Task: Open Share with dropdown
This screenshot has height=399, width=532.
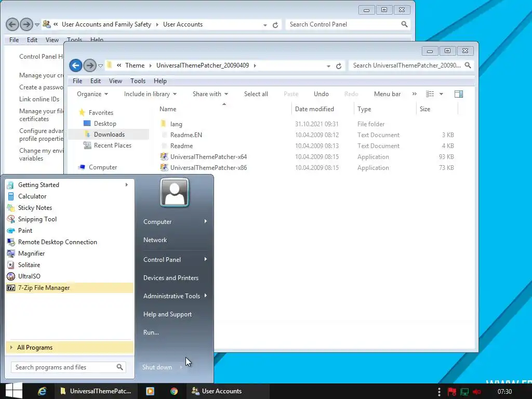Action: coord(210,94)
